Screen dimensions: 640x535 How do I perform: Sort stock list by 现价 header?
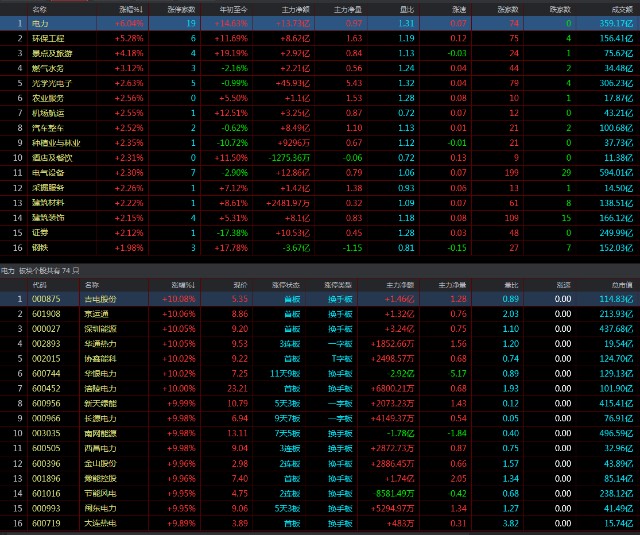click(x=234, y=285)
